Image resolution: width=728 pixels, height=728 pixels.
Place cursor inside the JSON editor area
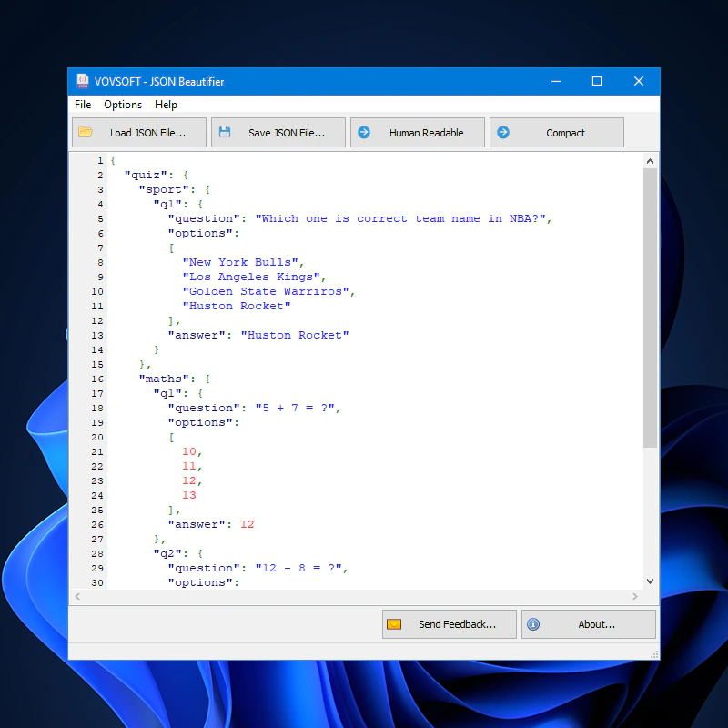point(364,364)
